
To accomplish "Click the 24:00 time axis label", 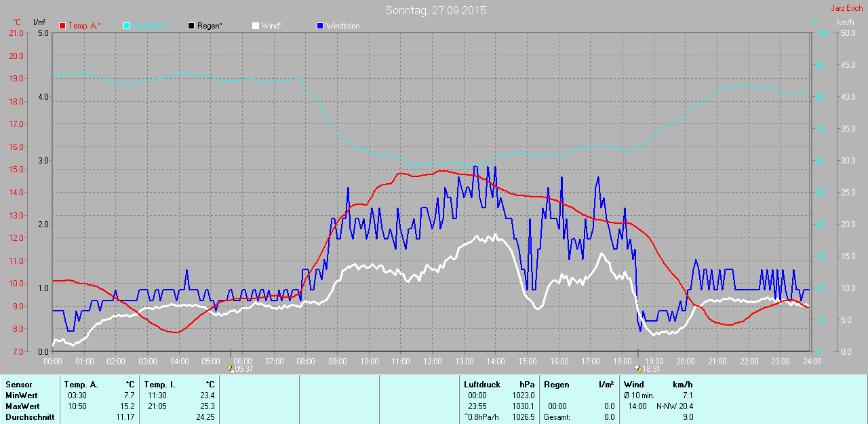I will pos(812,361).
